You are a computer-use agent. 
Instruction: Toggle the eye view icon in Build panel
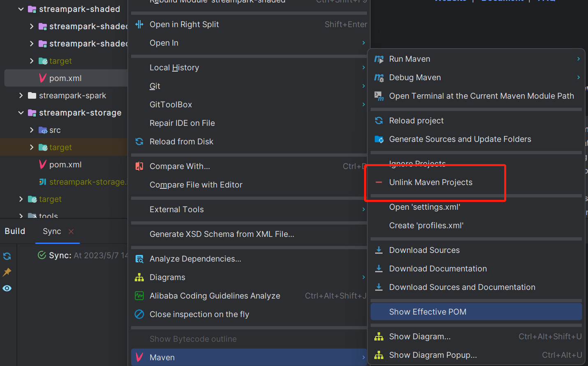click(7, 288)
